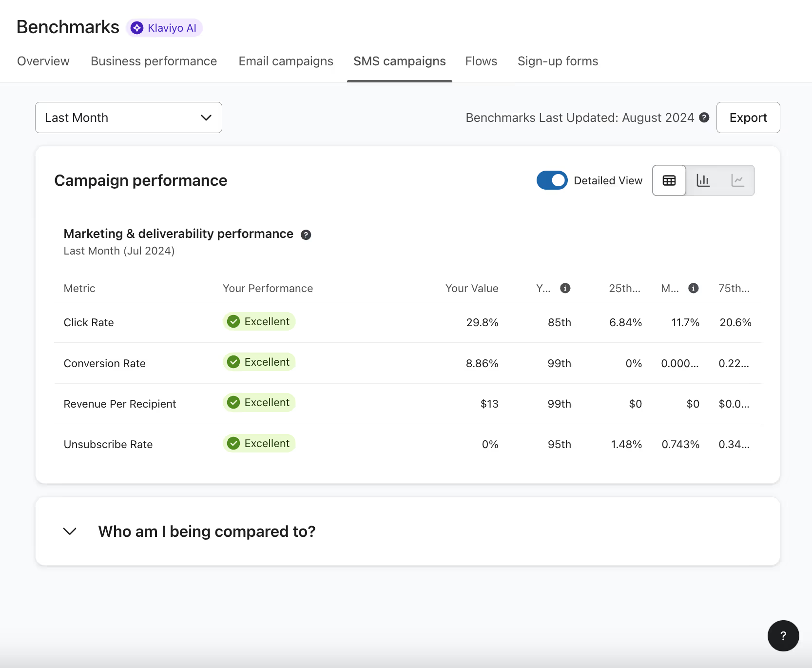Click the $13 revenue value
Image resolution: width=812 pixels, height=668 pixels.
[489, 404]
